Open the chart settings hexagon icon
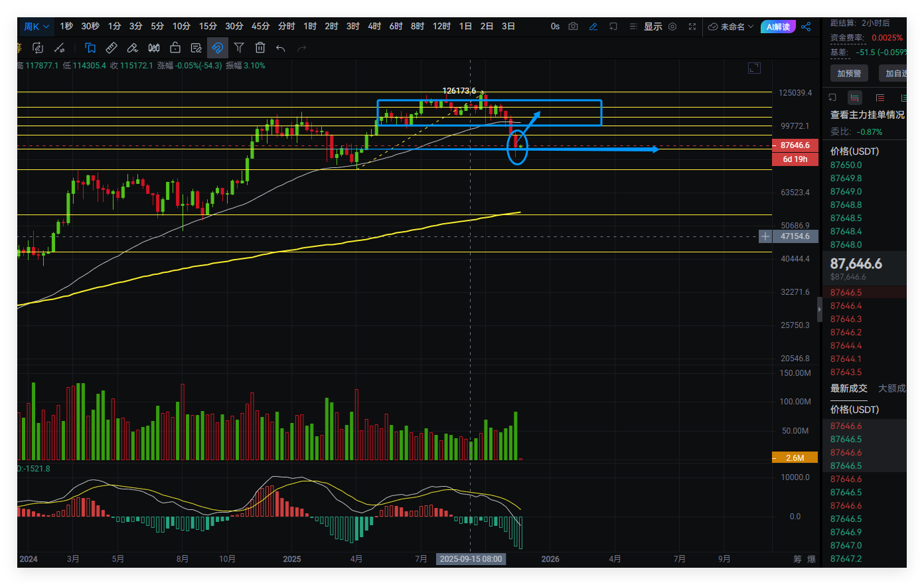The image size is (924, 585). tap(672, 27)
